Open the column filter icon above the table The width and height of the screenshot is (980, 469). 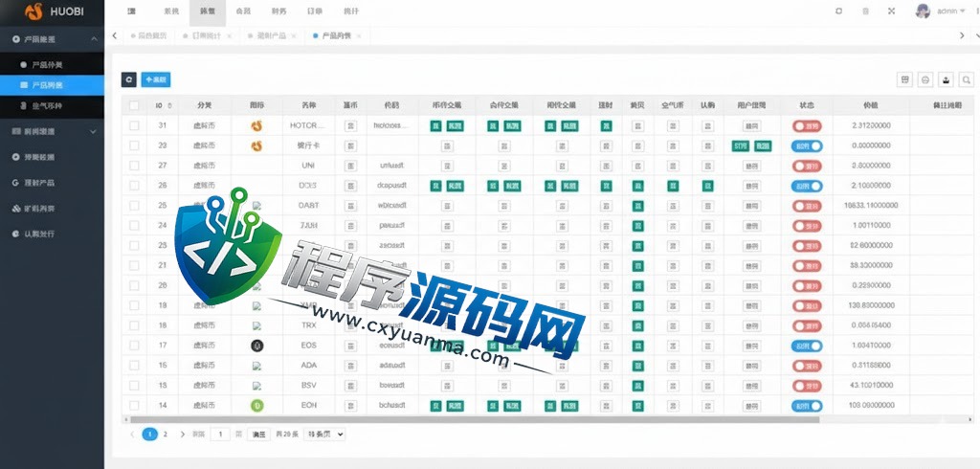[x=903, y=79]
